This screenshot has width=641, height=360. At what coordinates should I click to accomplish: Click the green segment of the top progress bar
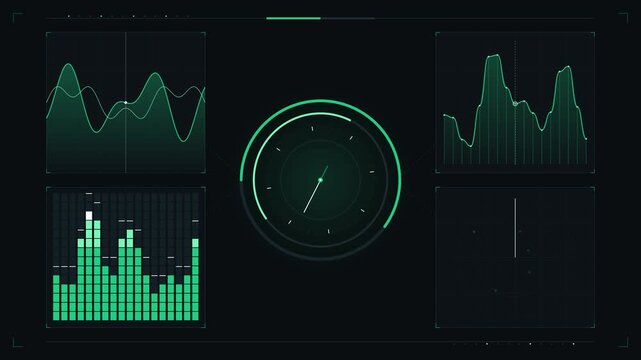[294, 18]
